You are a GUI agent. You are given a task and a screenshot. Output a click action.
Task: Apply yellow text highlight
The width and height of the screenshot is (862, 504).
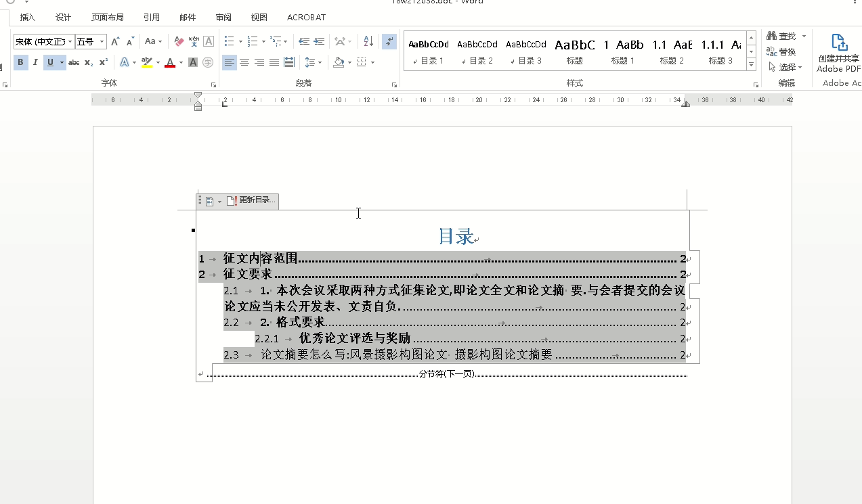(147, 62)
